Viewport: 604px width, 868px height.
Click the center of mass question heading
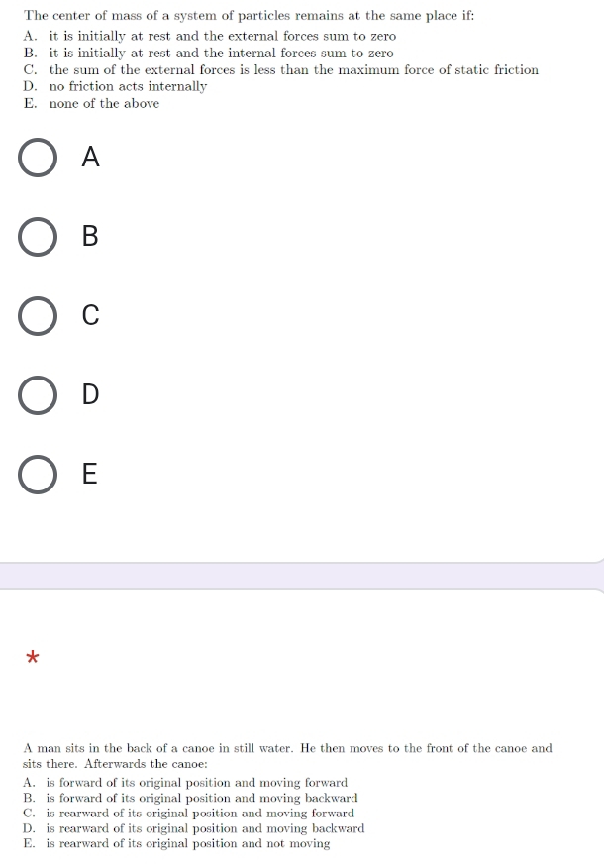pos(249,16)
